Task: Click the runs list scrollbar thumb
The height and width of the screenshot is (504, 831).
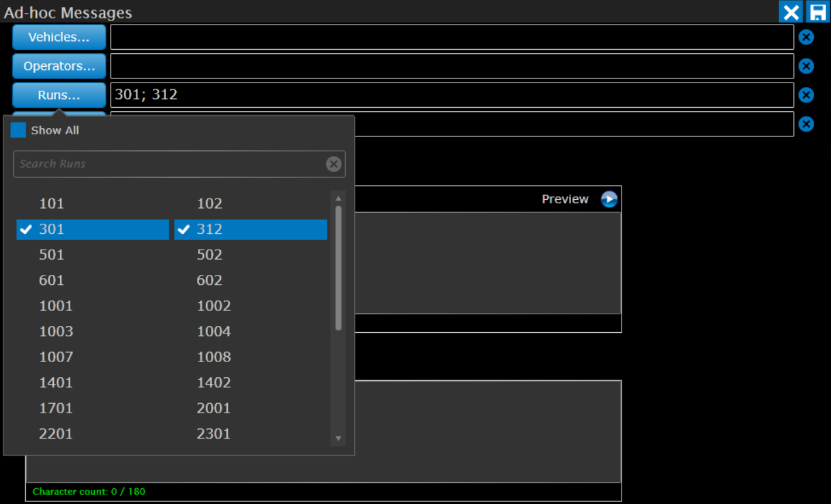Action: click(338, 267)
